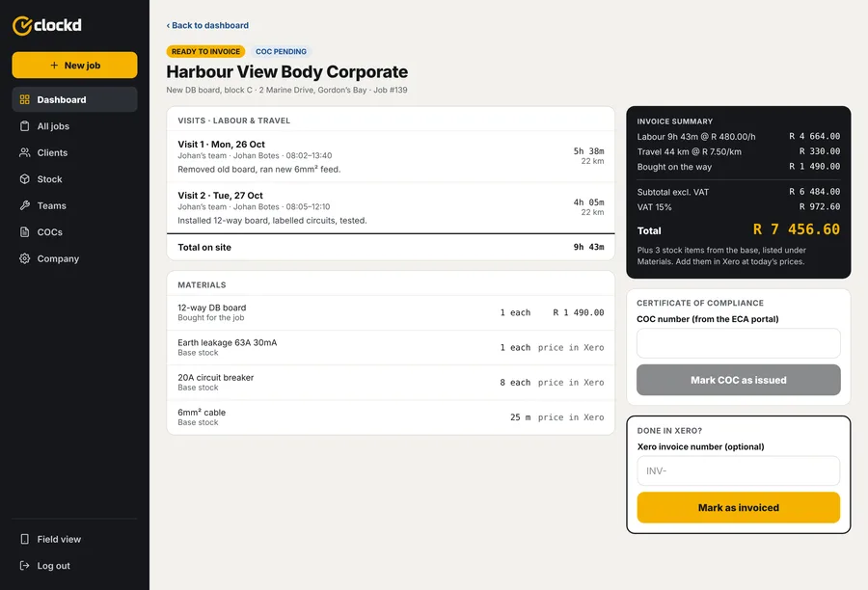Click the 5h 38m visit duration
The height and width of the screenshot is (590, 868).
588,151
